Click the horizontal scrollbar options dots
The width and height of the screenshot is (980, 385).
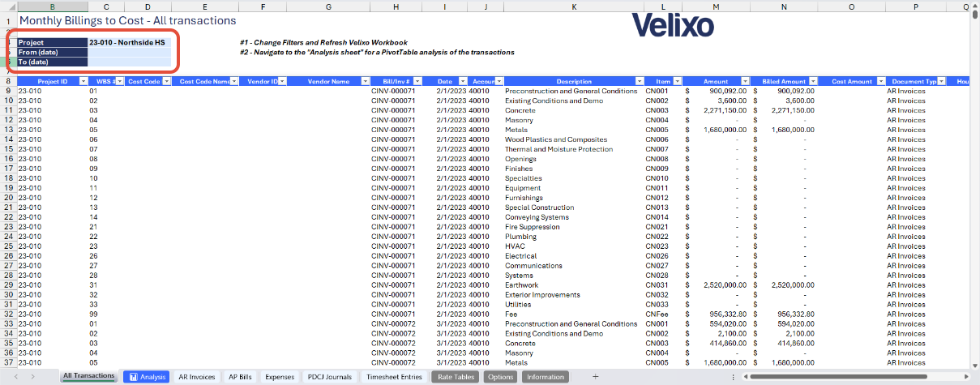tap(733, 377)
